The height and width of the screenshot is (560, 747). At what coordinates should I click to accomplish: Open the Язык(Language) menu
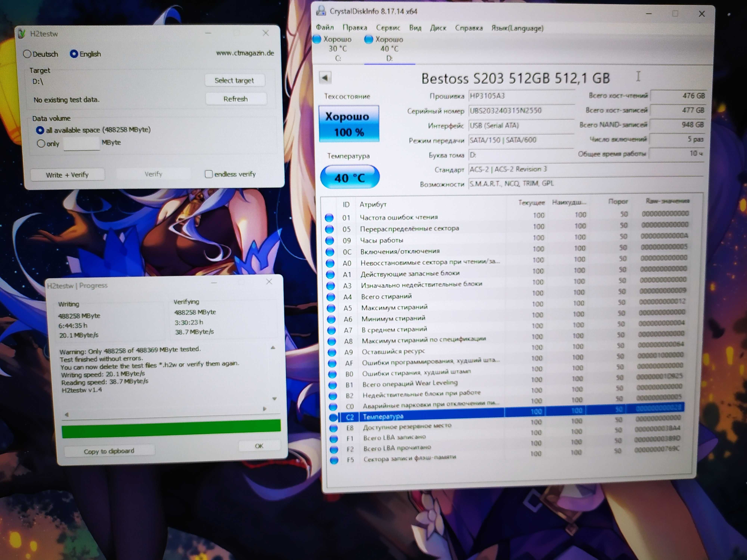pyautogui.click(x=517, y=28)
